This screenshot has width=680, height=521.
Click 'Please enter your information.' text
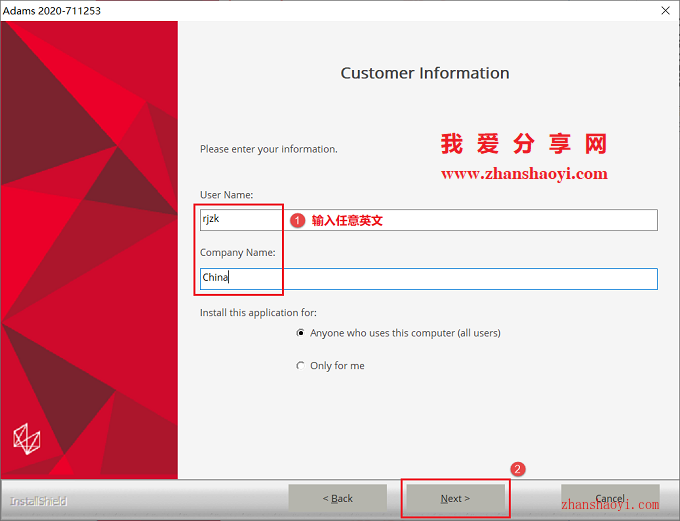268,149
